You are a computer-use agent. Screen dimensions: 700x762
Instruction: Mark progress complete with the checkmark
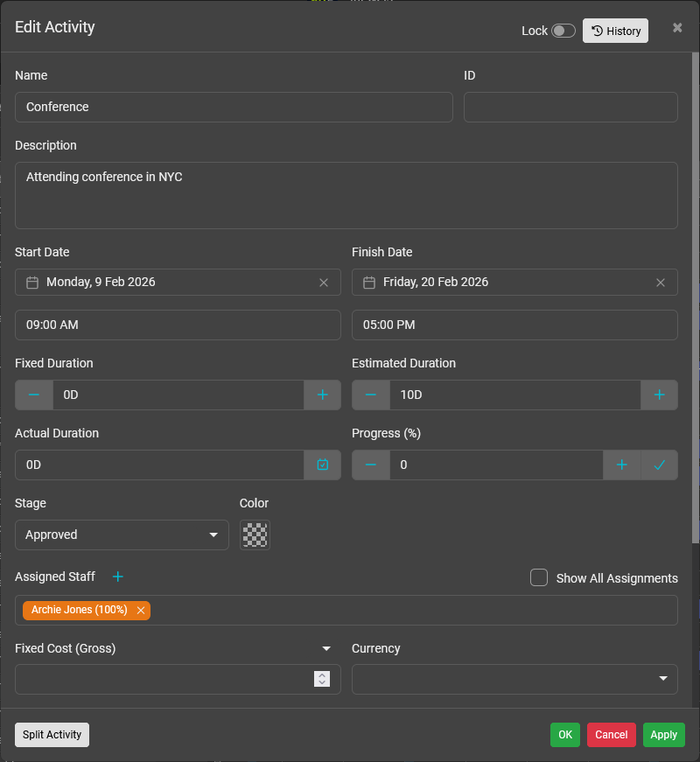659,465
